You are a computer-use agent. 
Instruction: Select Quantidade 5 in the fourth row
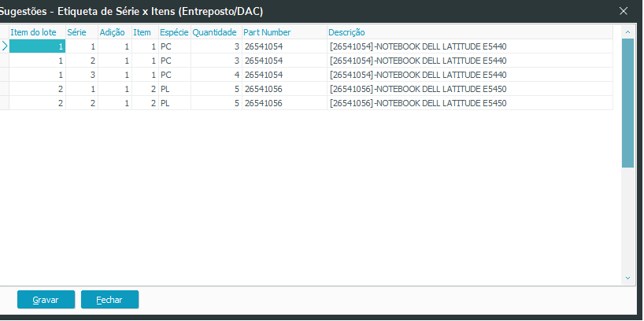(217, 89)
